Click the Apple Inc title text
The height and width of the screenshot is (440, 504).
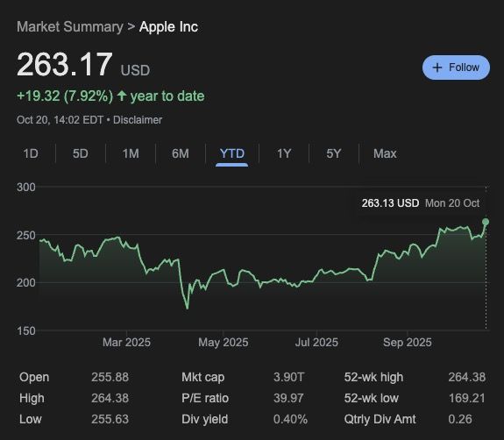168,26
